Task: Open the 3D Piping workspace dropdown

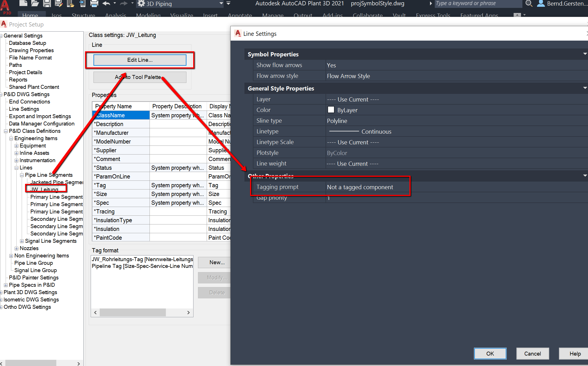Action: [221, 3]
